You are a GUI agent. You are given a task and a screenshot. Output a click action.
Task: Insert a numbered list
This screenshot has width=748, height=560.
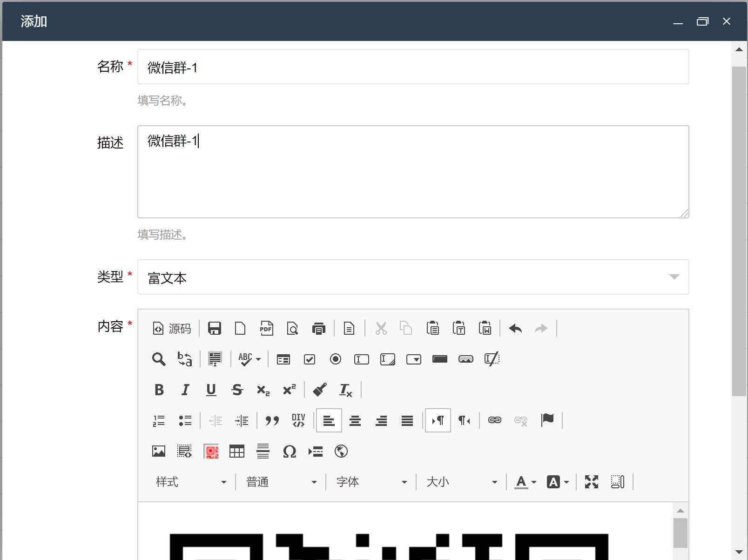point(159,420)
